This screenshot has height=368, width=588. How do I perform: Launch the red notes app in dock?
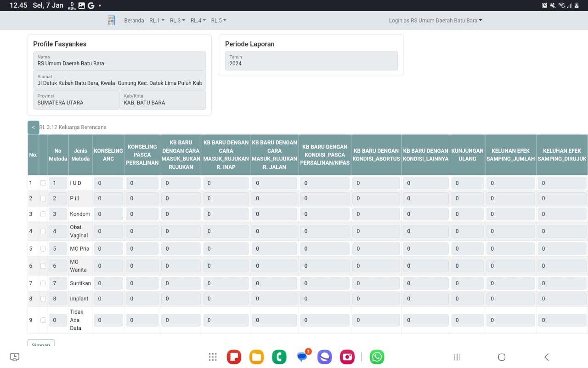pyautogui.click(x=234, y=357)
